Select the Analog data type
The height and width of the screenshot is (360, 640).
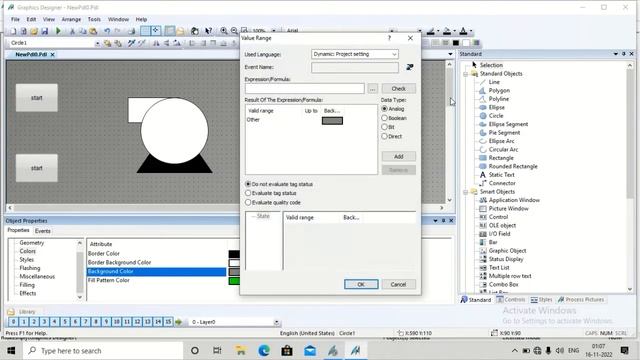384,109
